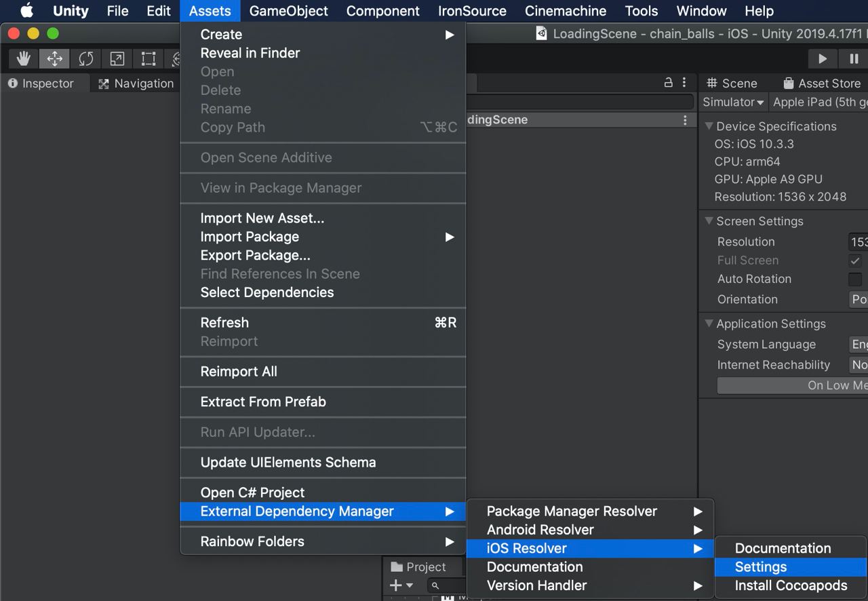Collapse the Application Settings section
This screenshot has height=601, width=868.
pos(709,324)
